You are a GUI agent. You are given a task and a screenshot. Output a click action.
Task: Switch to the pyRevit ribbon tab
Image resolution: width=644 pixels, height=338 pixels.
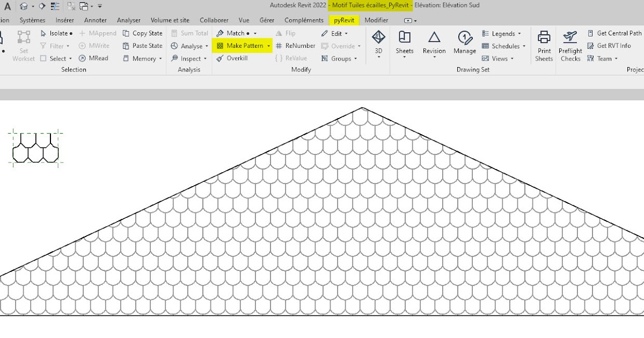tap(343, 20)
